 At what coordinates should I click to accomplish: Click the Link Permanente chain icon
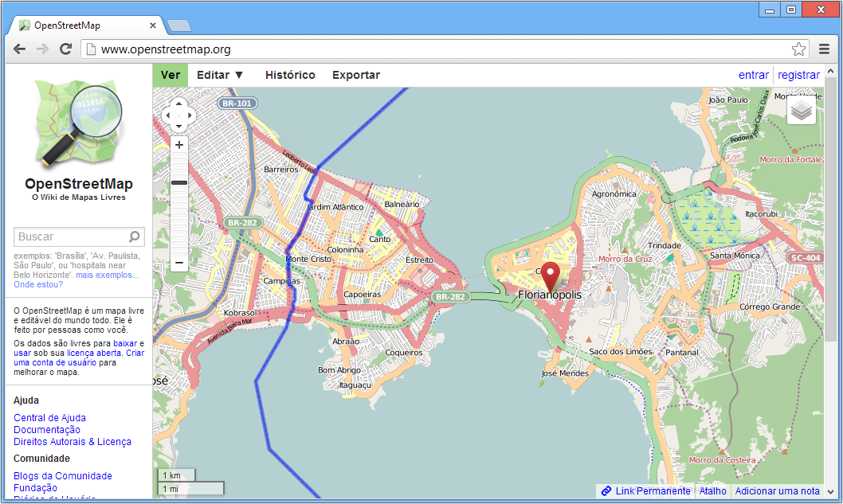tap(606, 491)
